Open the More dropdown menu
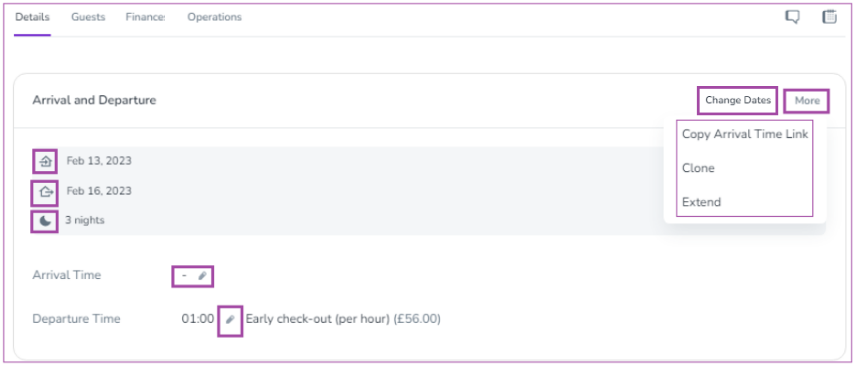 point(807,101)
